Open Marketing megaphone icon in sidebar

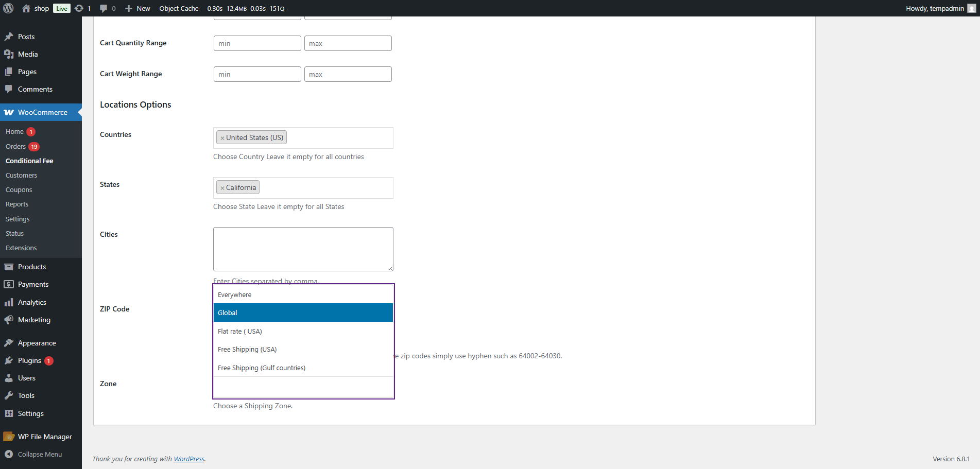click(x=9, y=320)
